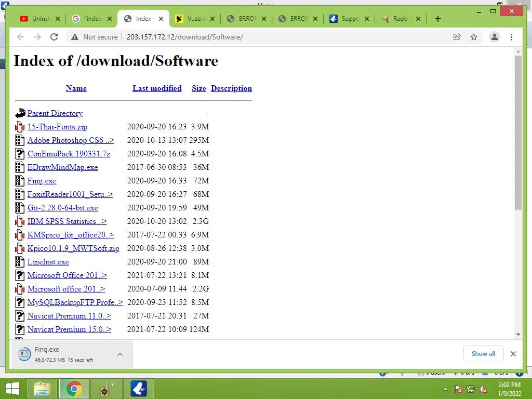Click the binary icon beside LineInst.exe
The width and height of the screenshot is (532, 399).
(20, 262)
